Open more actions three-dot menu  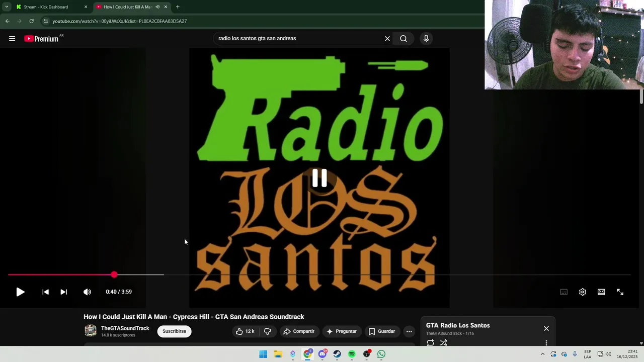(x=409, y=331)
